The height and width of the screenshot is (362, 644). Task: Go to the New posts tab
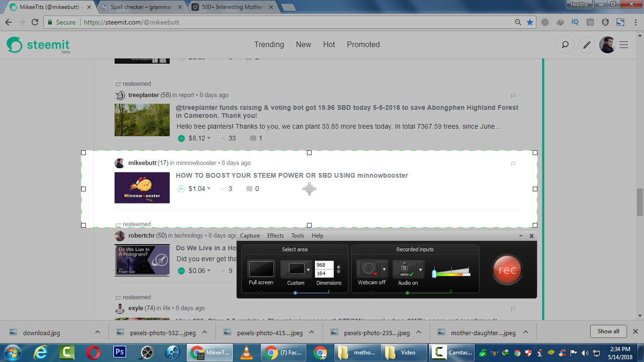tap(304, 44)
